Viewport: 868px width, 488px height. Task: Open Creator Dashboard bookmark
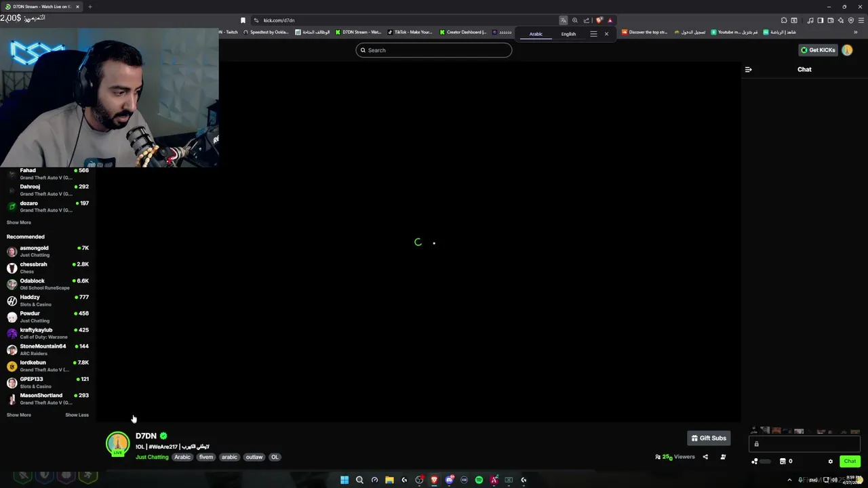464,32
